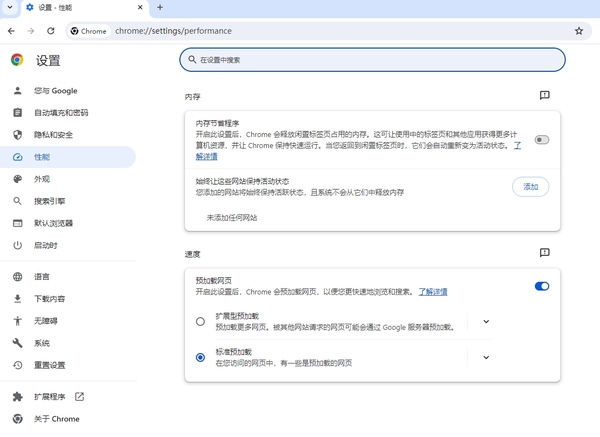Viewport: 600px width, 437px height.
Task: Open 了解详情 link under 预加载网页
Action: pos(432,292)
